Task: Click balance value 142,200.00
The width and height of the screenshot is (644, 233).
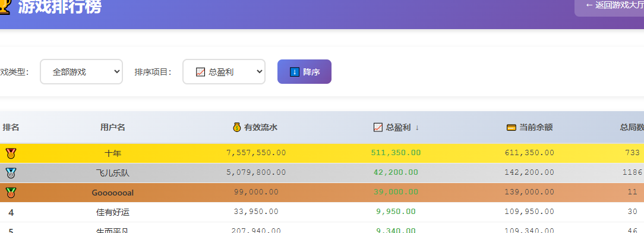Action: (529, 172)
